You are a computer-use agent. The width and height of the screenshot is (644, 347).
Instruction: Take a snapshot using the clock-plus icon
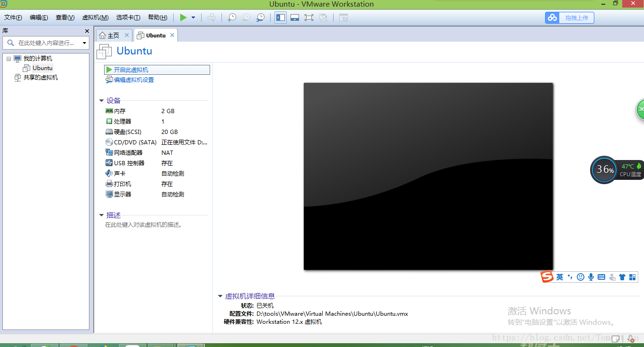tap(232, 18)
